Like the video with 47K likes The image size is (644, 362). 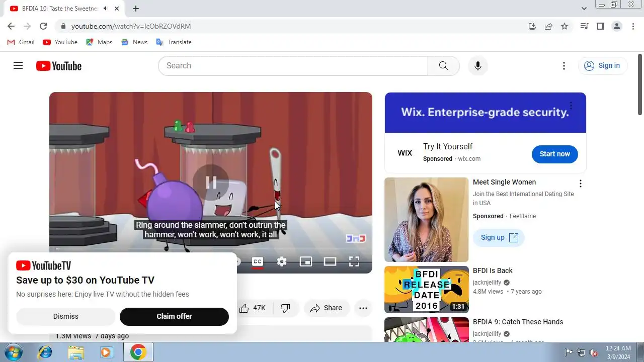click(x=253, y=308)
